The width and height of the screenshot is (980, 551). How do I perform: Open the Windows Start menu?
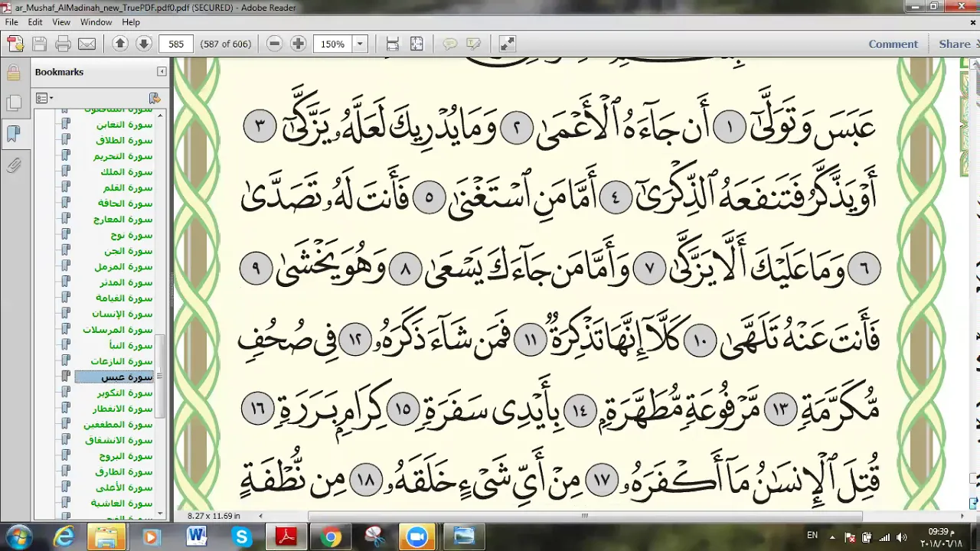18,536
